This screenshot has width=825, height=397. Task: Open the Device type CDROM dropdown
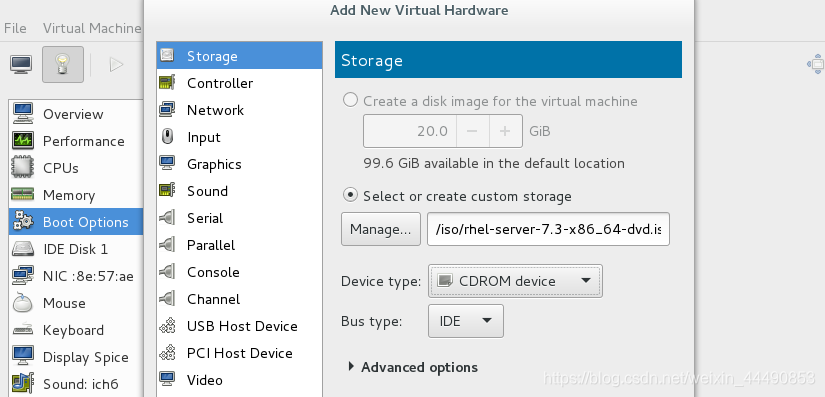pyautogui.click(x=516, y=281)
